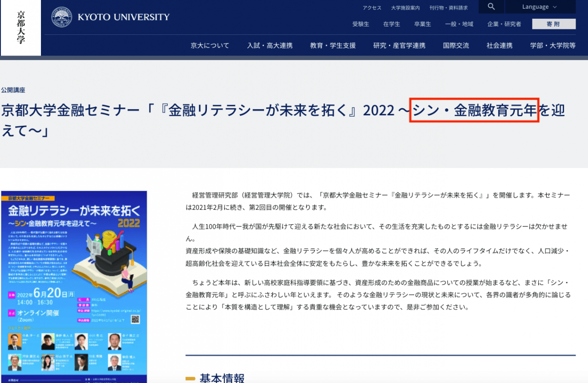The height and width of the screenshot is (383, 588).
Task: Click the 基本情報 section heading
Action: click(x=222, y=378)
